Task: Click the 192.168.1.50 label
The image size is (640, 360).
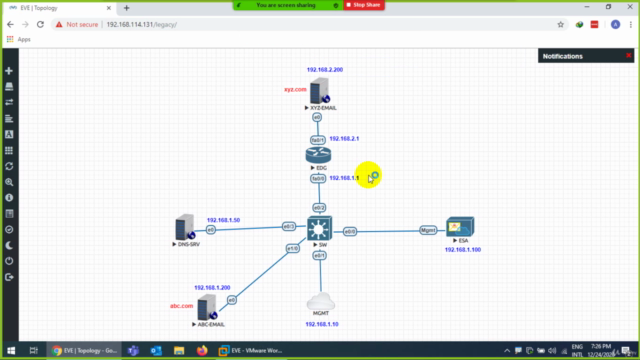Action: [223, 220]
